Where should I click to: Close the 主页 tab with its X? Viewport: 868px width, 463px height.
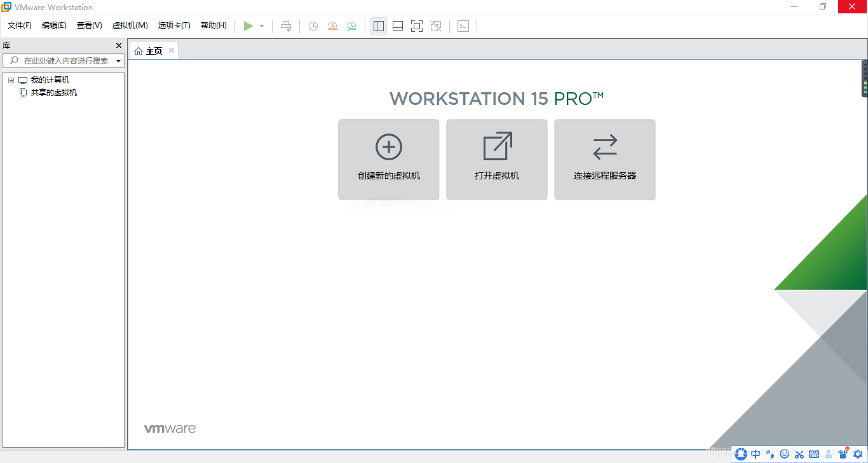point(172,51)
